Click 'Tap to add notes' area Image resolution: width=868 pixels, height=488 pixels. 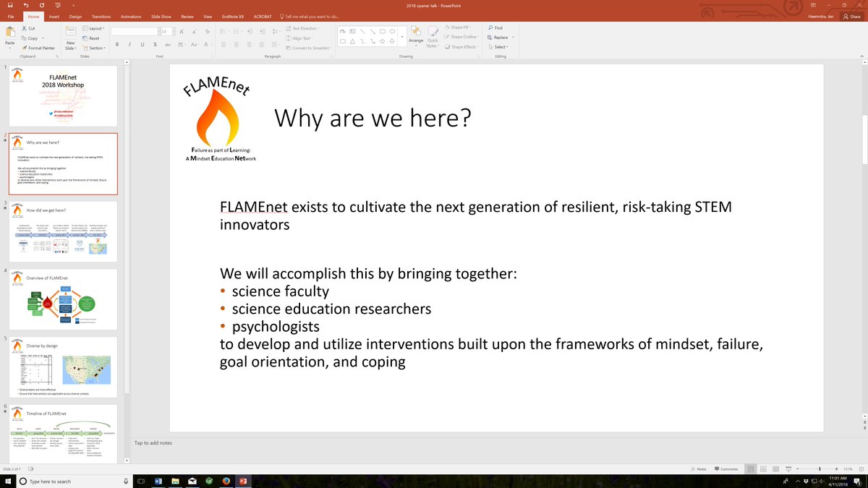(153, 443)
